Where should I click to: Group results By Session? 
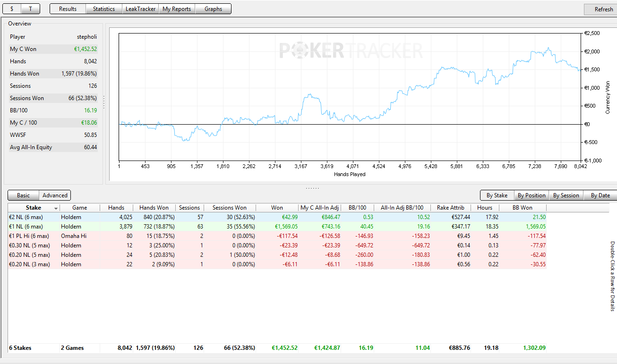[x=566, y=195]
